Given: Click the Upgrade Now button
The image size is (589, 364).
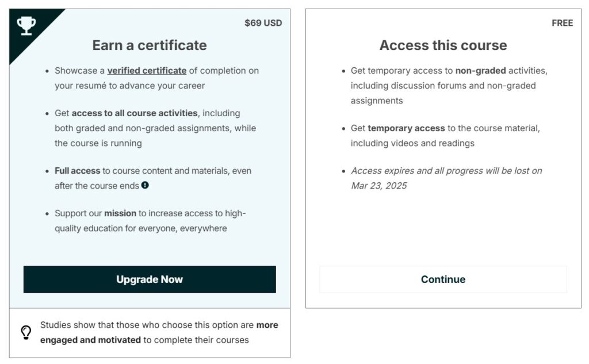Looking at the screenshot, I should [150, 279].
